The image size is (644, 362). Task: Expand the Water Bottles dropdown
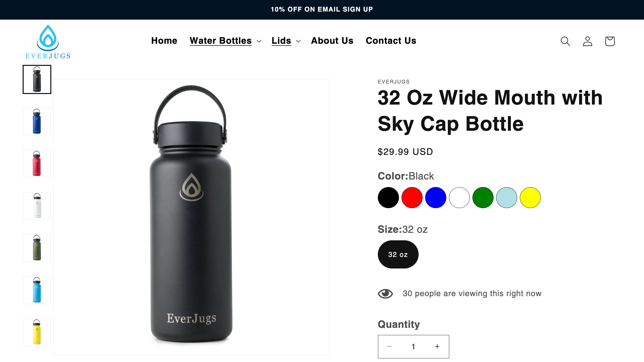tap(220, 41)
